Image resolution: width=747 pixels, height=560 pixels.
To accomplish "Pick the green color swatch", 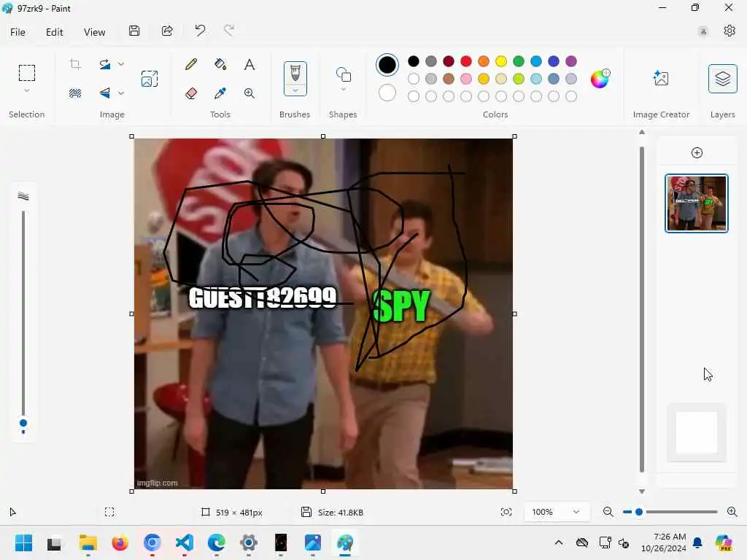I will [x=519, y=61].
